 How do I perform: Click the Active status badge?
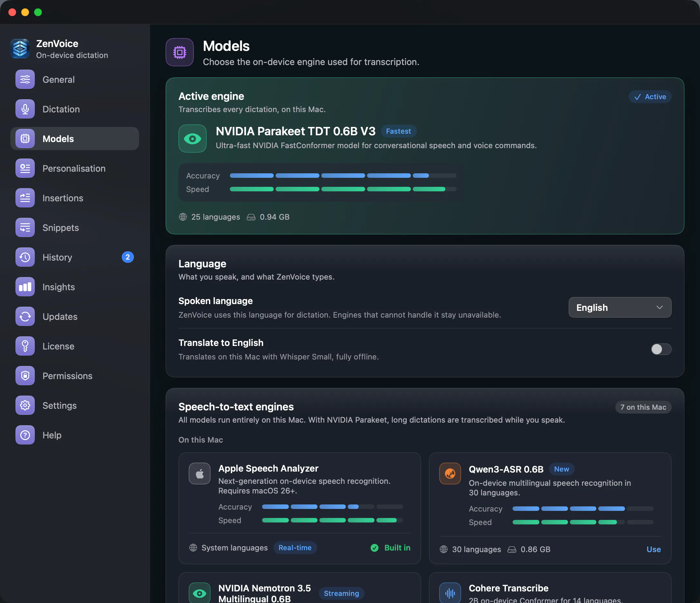coord(650,97)
